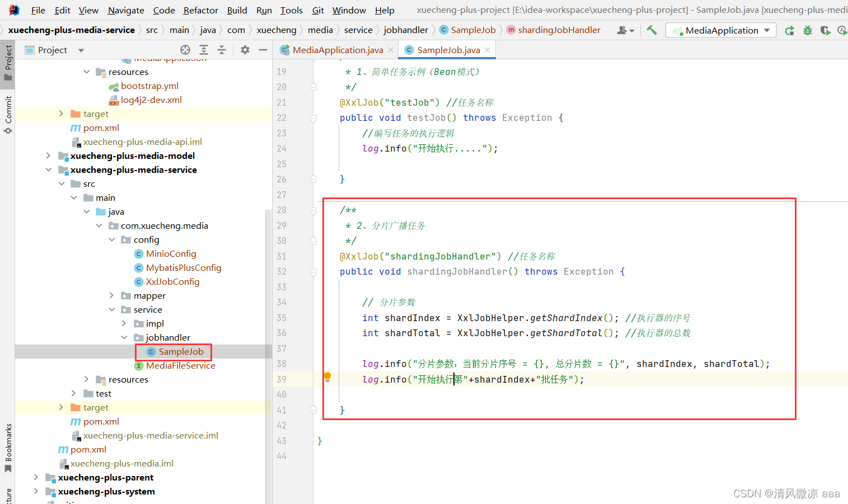The height and width of the screenshot is (504, 848).
Task: Open Project panel settings gear
Action: [x=245, y=50]
